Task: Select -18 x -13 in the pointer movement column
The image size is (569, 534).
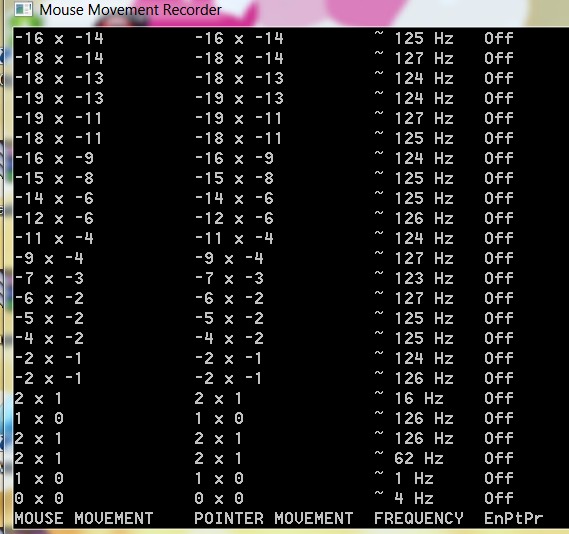Action: [x=239, y=78]
